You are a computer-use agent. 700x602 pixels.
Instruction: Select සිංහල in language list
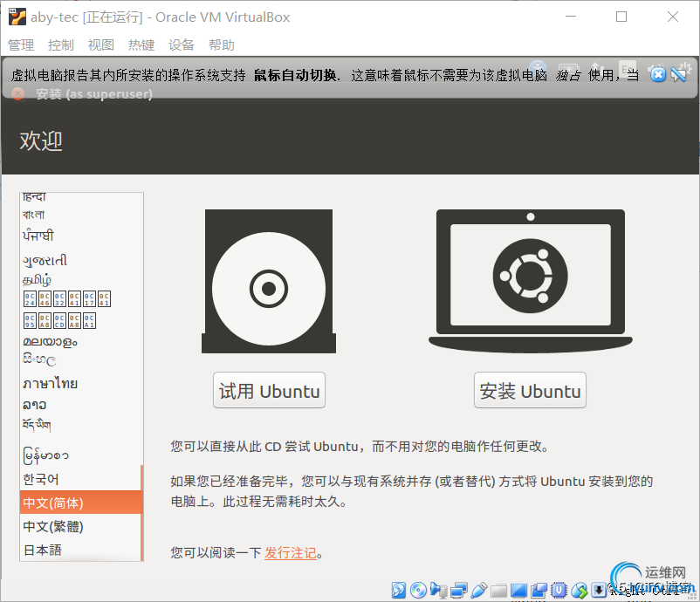click(80, 359)
